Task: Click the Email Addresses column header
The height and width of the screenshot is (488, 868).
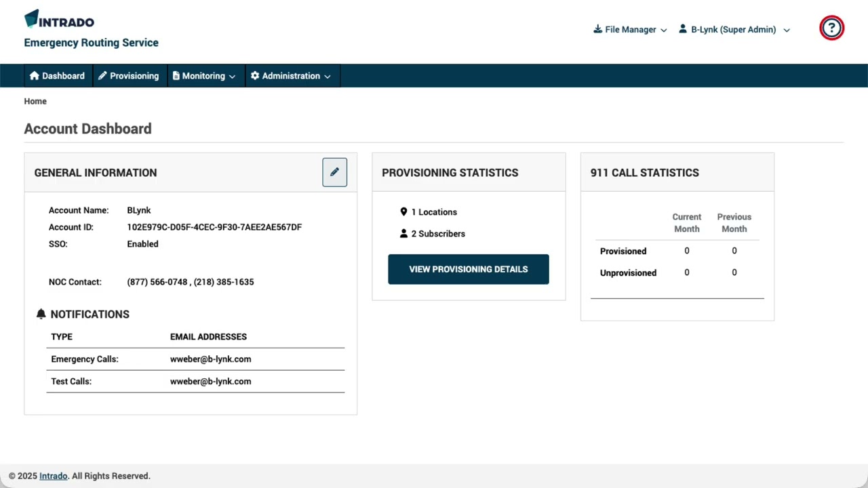Action: [208, 337]
